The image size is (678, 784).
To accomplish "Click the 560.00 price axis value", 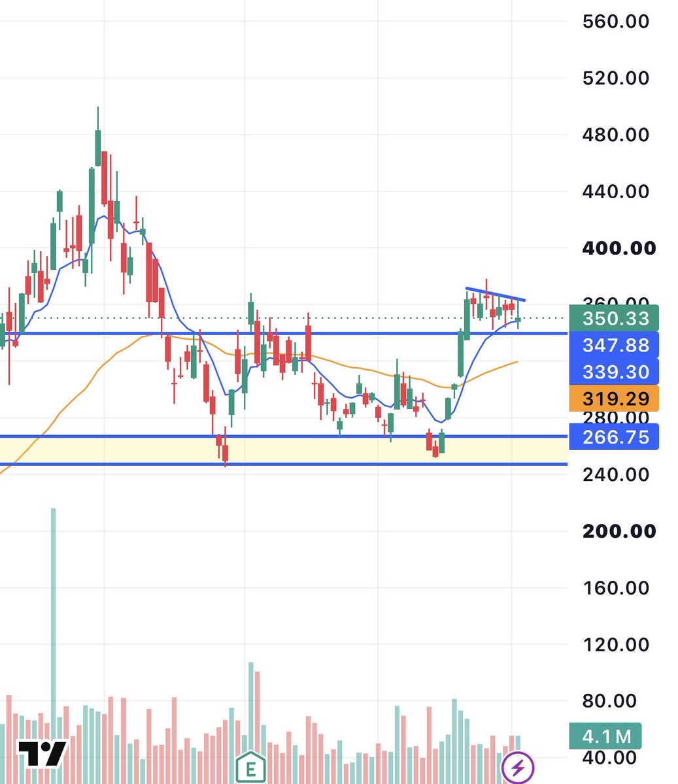I will 616,22.
